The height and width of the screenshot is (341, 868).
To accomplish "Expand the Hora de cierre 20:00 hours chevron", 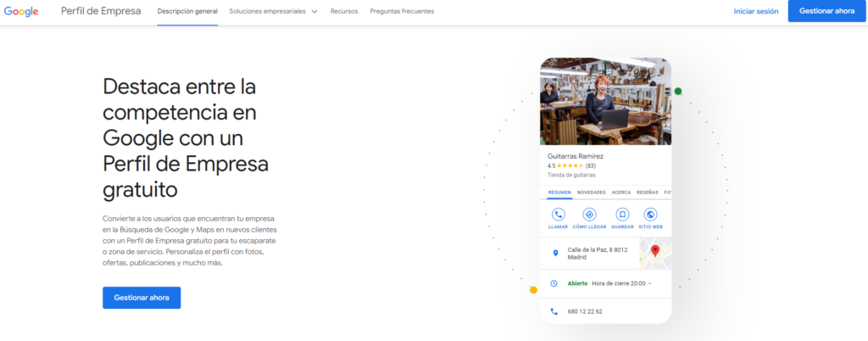I will tap(649, 283).
